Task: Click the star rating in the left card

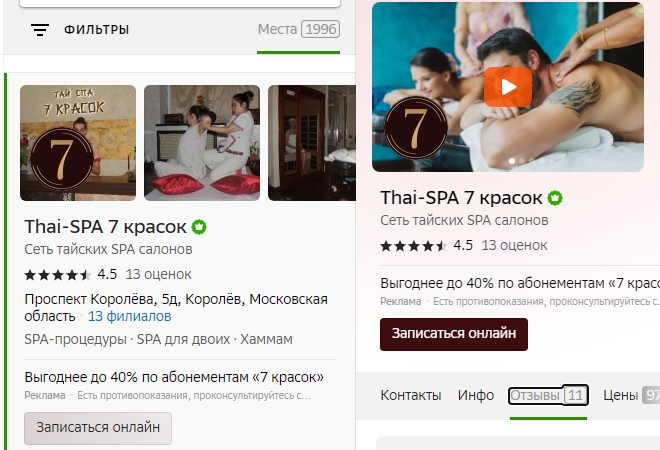Action: point(58,275)
